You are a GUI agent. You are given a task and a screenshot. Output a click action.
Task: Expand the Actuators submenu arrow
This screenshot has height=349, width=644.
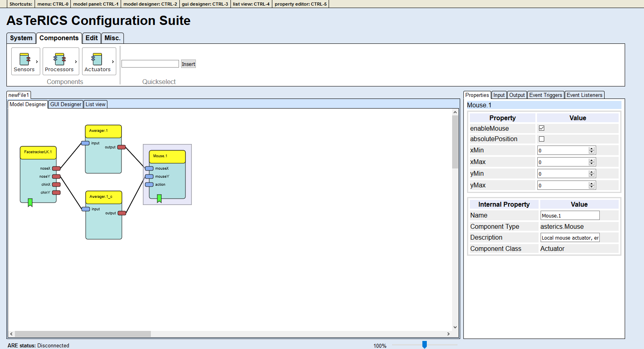(113, 62)
